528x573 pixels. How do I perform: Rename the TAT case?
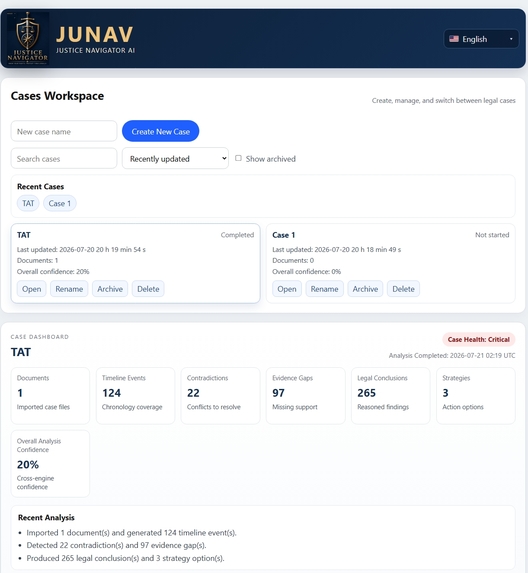[x=69, y=289]
